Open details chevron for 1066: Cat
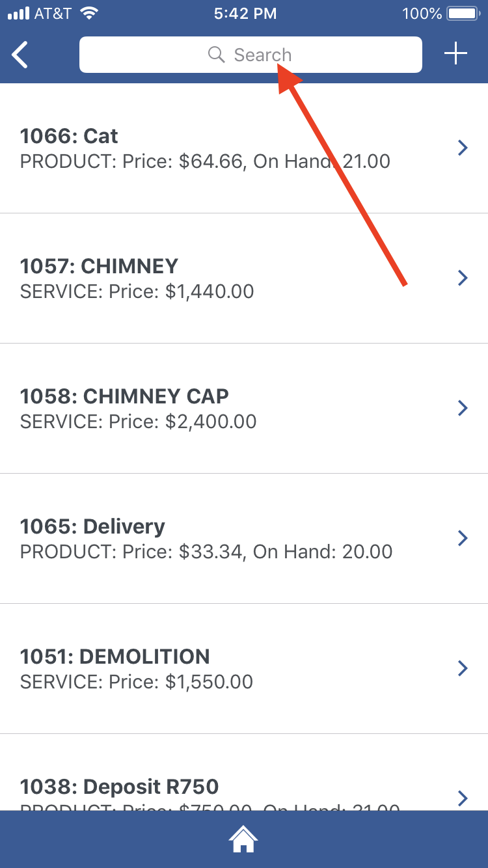Image resolution: width=488 pixels, height=868 pixels. pos(463,148)
